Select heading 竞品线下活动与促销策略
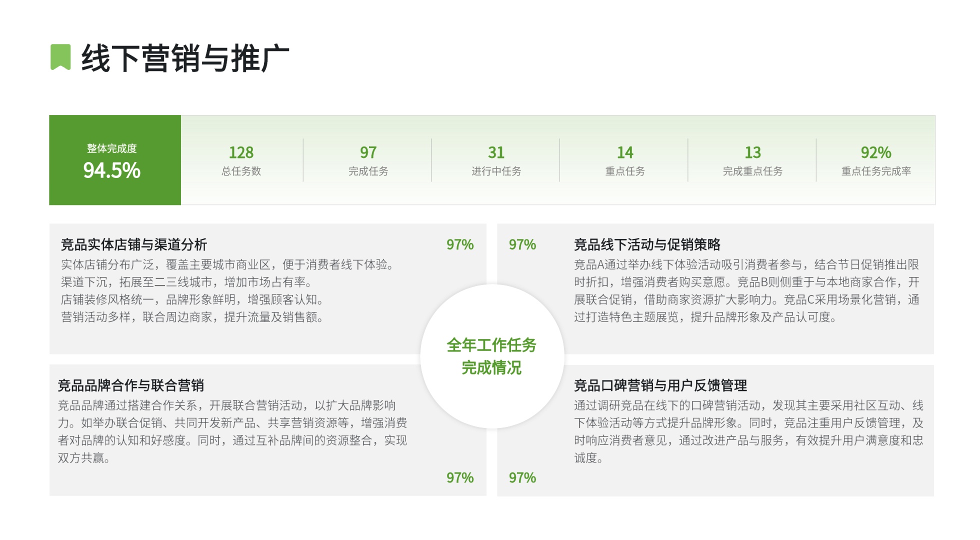Screen dimensions: 980x540 [647, 244]
